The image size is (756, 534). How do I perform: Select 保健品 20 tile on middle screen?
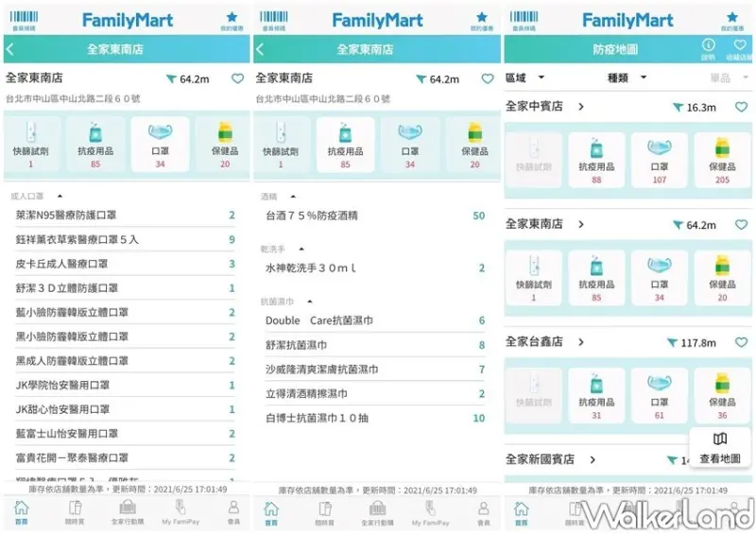pos(475,145)
